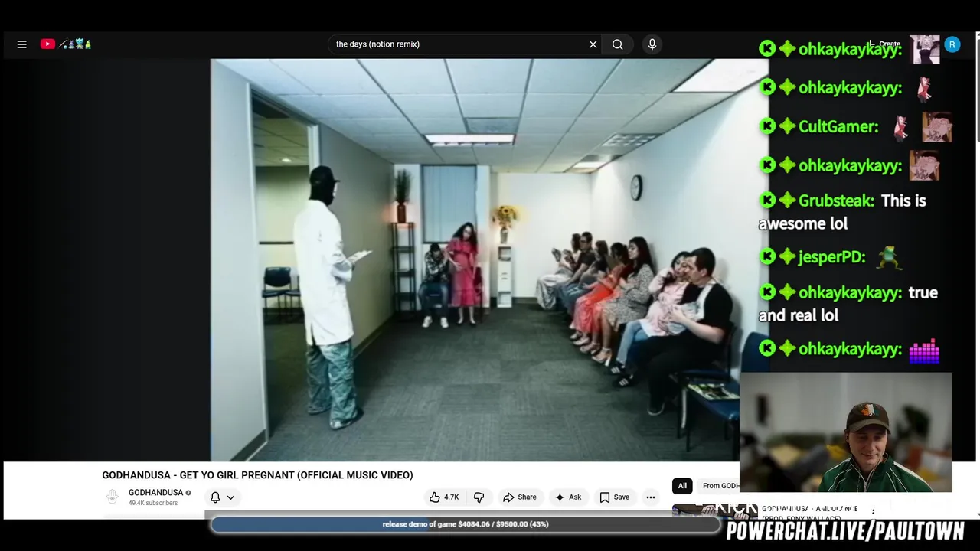Open the account avatar 'R'
This screenshot has height=551, width=980.
(x=952, y=44)
